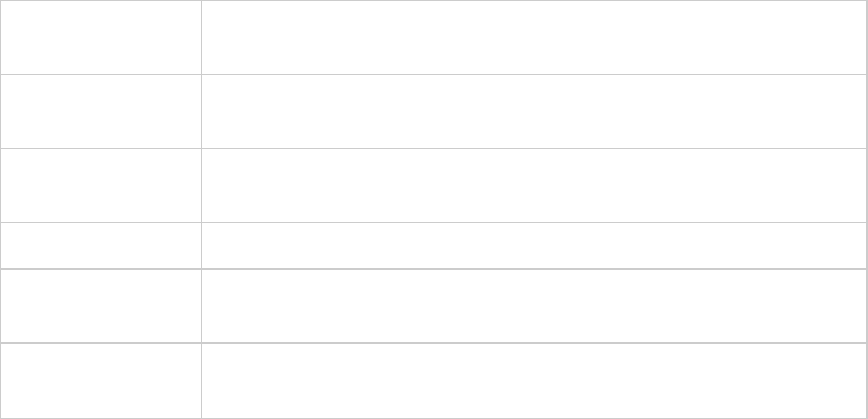Screen dimensions: 868x419
Task: Click the wide right cell of the first row
Action: (533, 38)
